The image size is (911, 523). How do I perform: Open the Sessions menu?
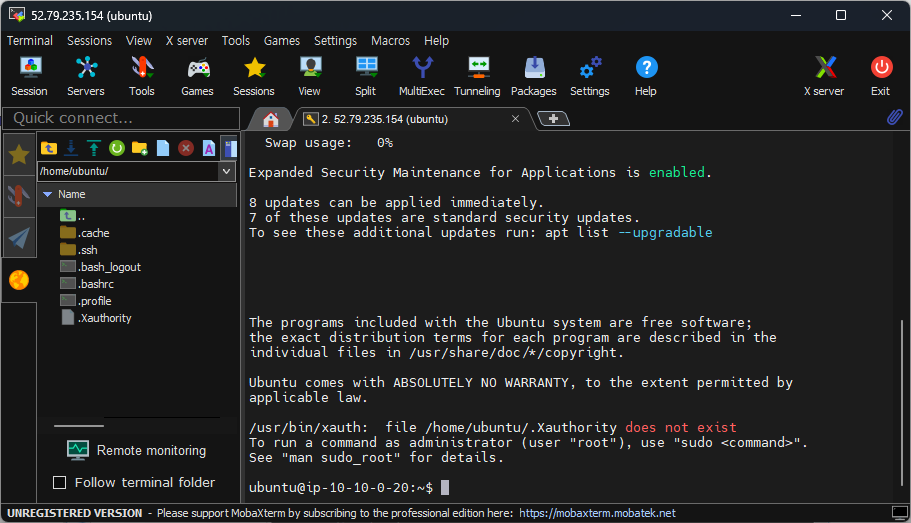point(89,41)
